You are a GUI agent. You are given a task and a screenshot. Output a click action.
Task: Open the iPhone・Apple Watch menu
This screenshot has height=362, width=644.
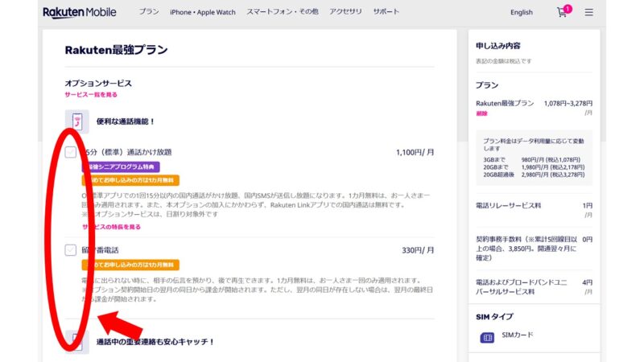tap(204, 13)
